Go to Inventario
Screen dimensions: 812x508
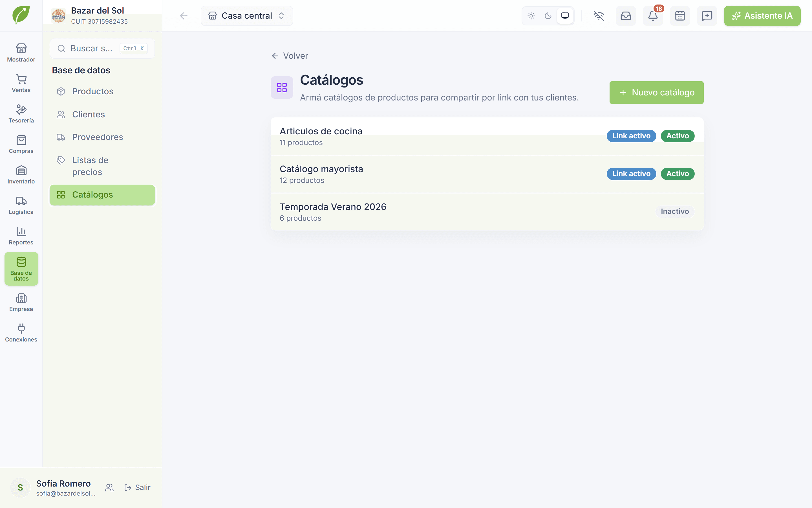point(21,175)
